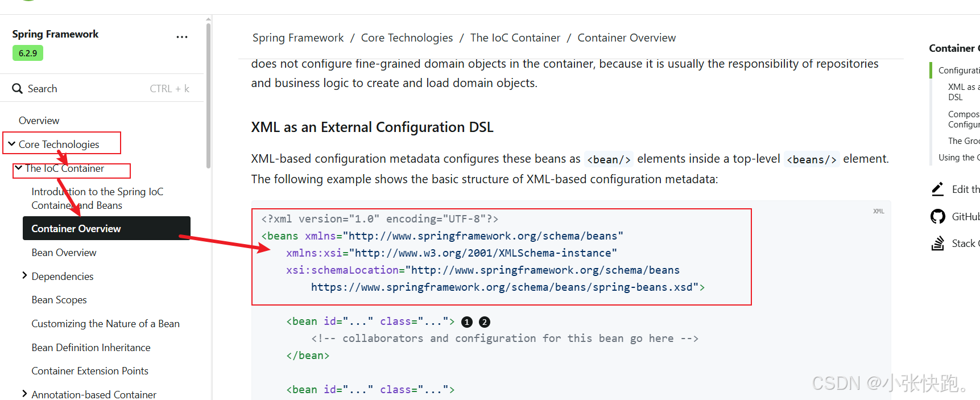
Task: Open the three-dot menu beside Spring Framework
Action: (x=182, y=37)
